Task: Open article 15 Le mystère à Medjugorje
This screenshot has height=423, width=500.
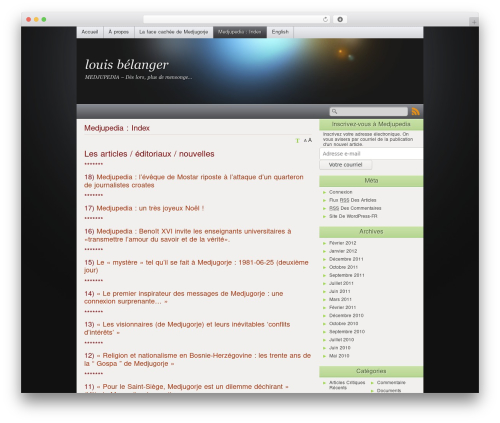Action: pos(196,266)
